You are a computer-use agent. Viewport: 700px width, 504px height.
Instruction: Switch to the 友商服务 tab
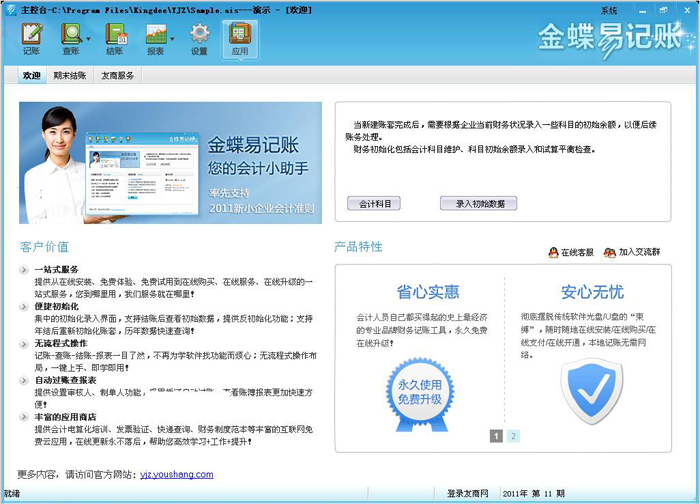point(117,75)
